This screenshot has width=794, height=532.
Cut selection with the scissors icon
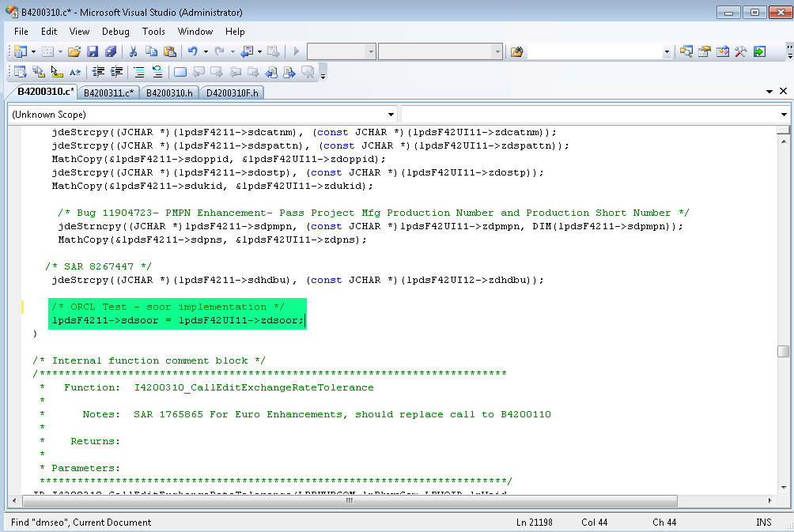tap(133, 51)
